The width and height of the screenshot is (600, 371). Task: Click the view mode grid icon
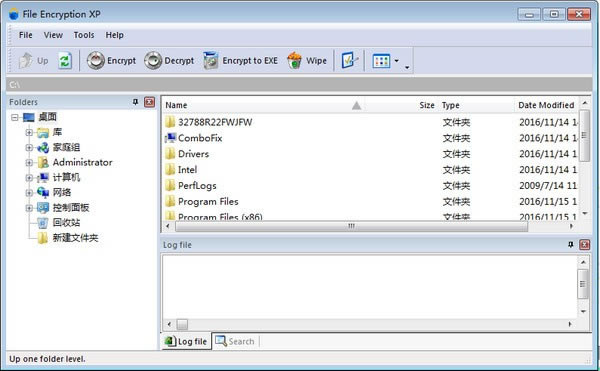(381, 61)
